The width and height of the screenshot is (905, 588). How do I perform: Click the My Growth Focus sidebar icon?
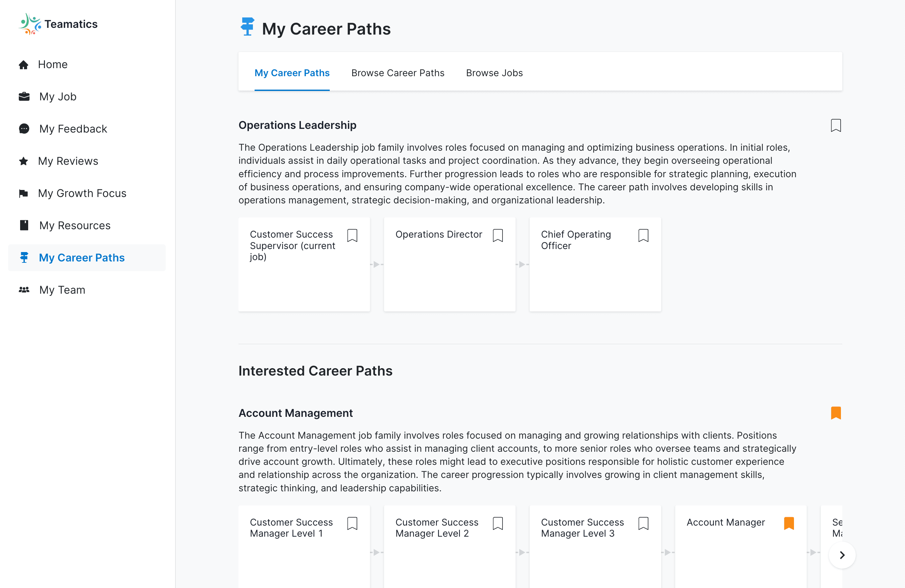pyautogui.click(x=24, y=193)
